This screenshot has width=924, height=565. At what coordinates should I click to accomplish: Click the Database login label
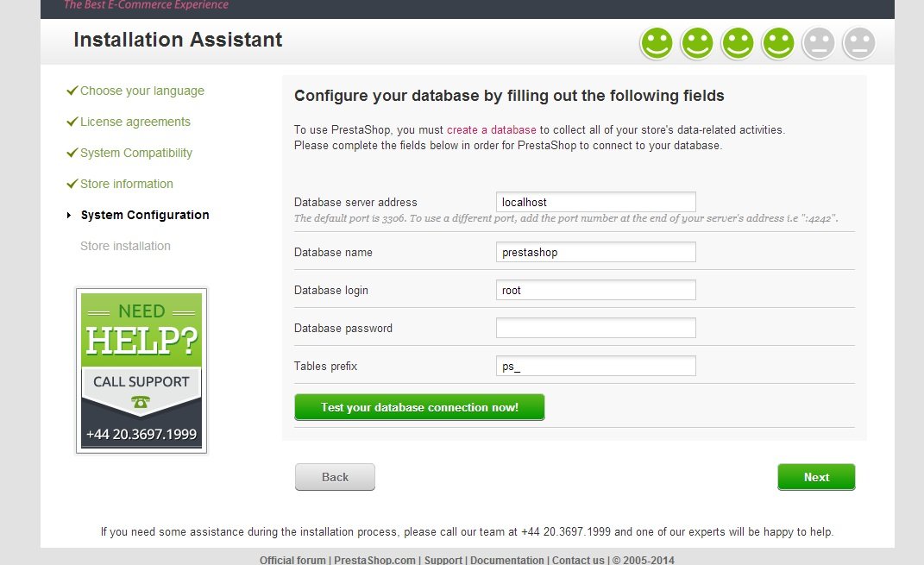tap(331, 291)
